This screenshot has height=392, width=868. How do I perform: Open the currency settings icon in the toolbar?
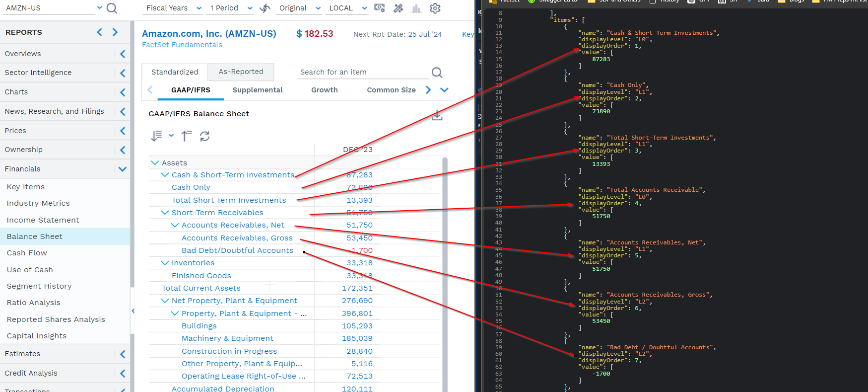coord(380,8)
